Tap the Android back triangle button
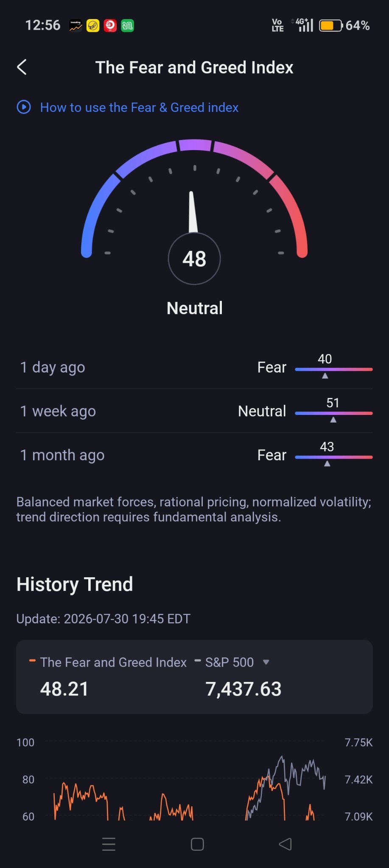Image resolution: width=389 pixels, height=868 pixels. tap(285, 844)
